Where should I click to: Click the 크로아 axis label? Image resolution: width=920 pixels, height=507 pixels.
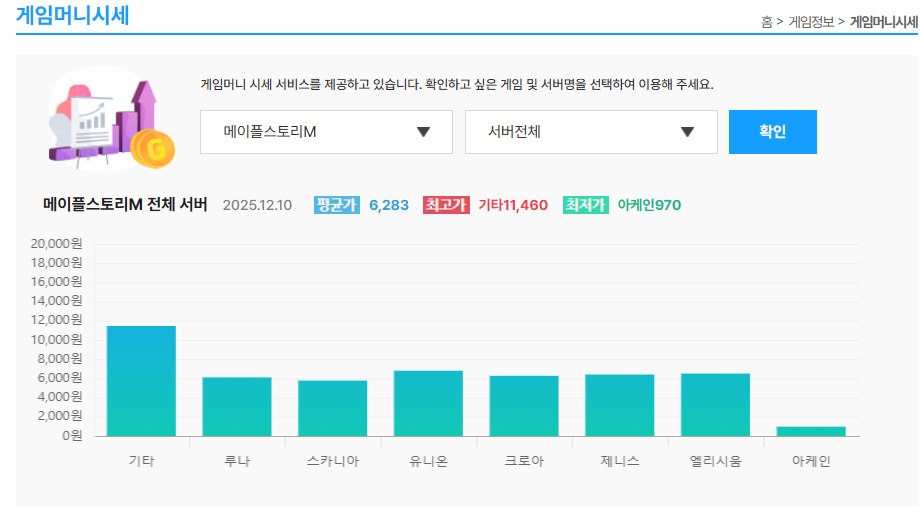tap(524, 461)
